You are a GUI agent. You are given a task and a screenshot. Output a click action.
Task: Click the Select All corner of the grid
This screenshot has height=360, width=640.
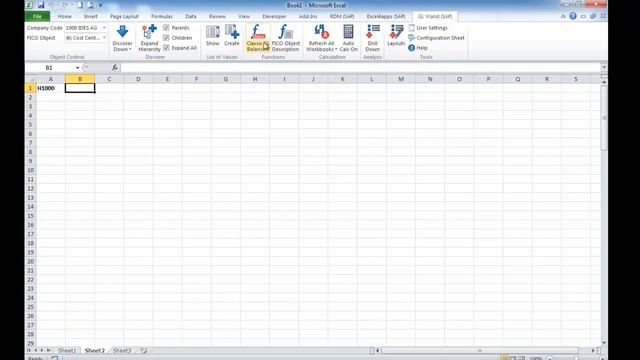click(31, 79)
